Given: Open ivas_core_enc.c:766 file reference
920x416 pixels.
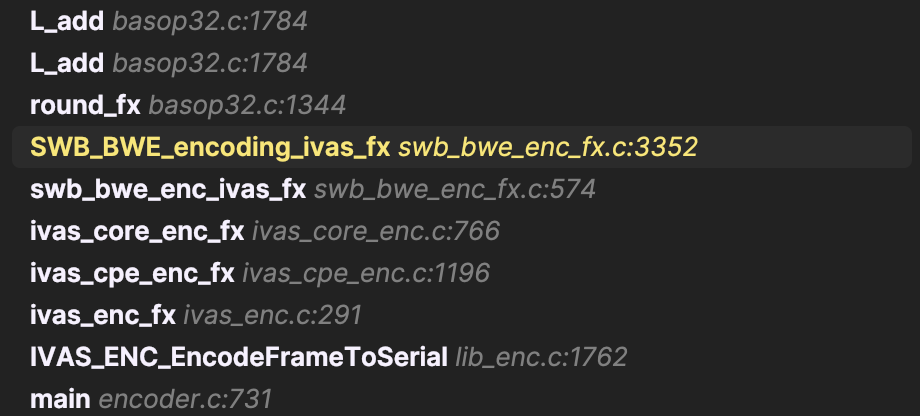Looking at the screenshot, I should click(x=375, y=231).
